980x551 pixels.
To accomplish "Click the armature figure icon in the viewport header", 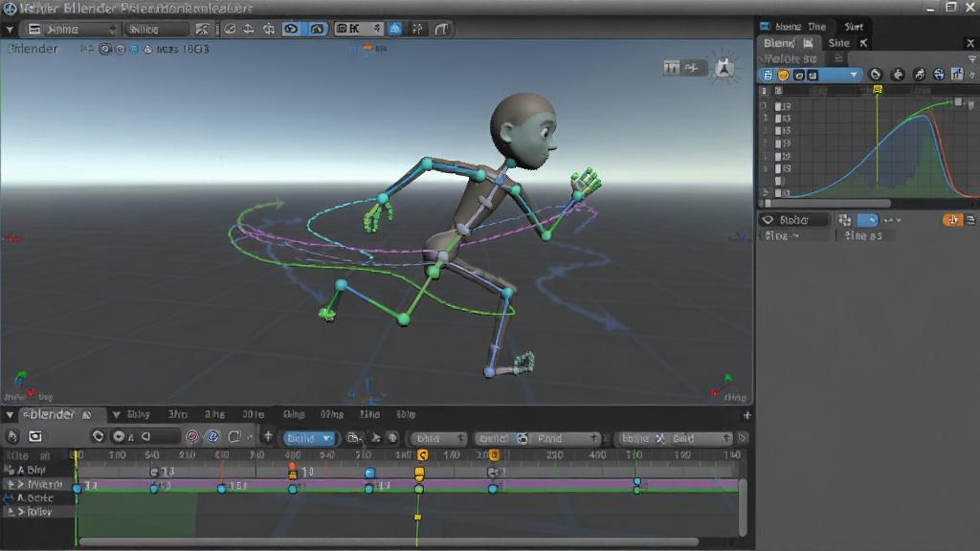I will tap(148, 49).
